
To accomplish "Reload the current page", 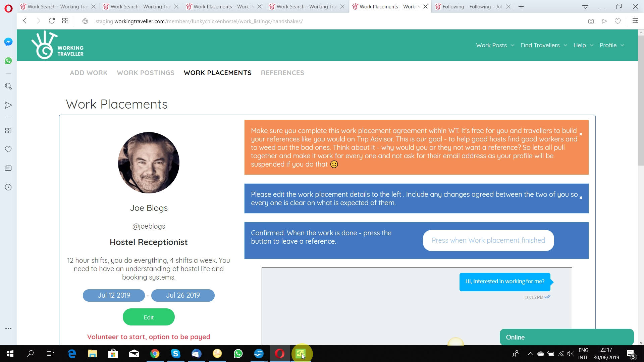I will 52,21.
